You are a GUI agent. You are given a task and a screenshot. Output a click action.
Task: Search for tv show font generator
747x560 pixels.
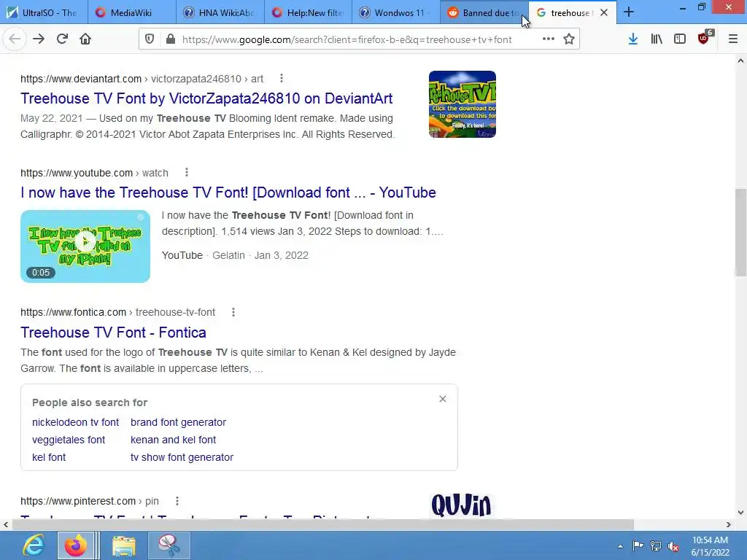click(182, 458)
